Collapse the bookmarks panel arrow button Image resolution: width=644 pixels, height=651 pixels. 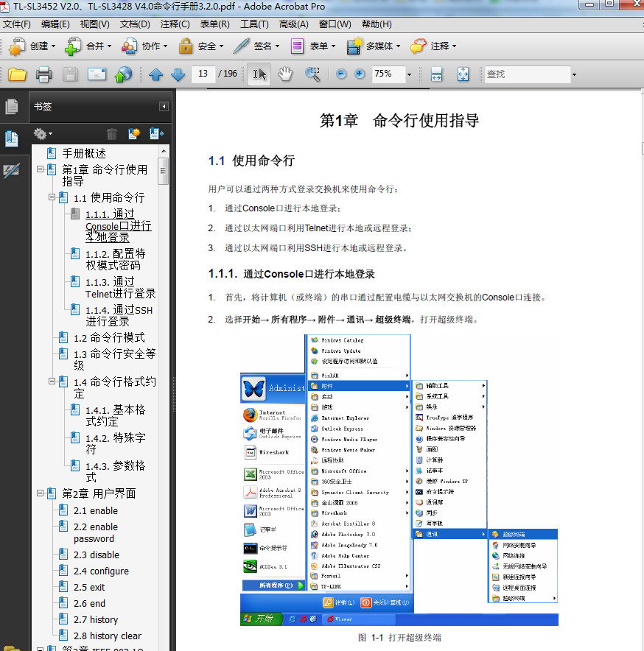pyautogui.click(x=164, y=107)
